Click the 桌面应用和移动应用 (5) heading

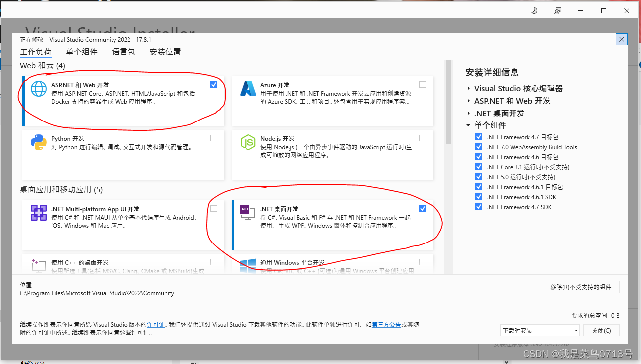tap(61, 189)
